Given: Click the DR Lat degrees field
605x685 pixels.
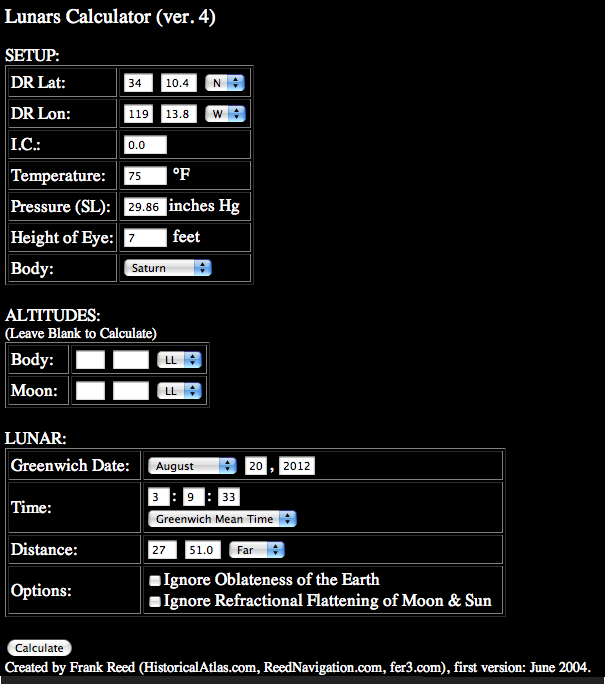Looking at the screenshot, I should (x=138, y=84).
